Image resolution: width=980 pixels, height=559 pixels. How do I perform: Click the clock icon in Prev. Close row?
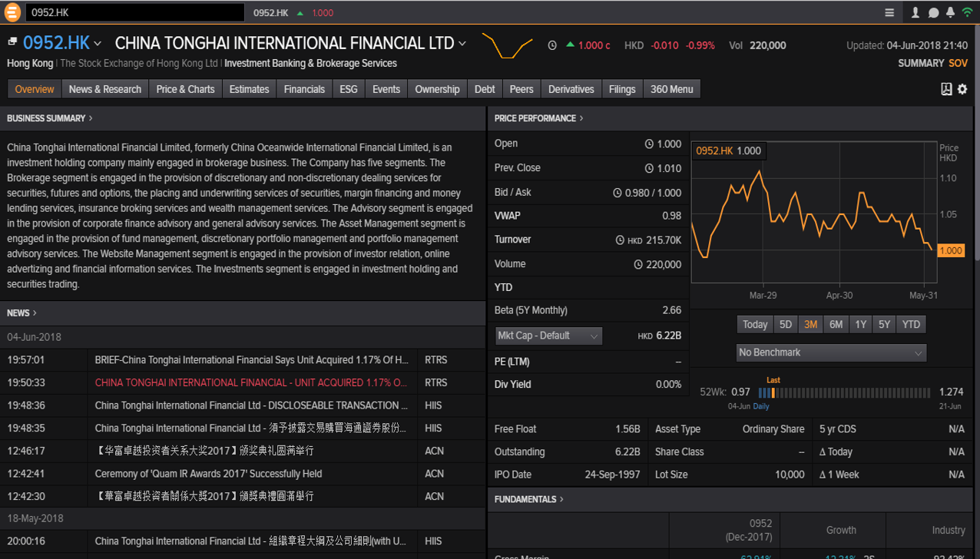click(649, 168)
